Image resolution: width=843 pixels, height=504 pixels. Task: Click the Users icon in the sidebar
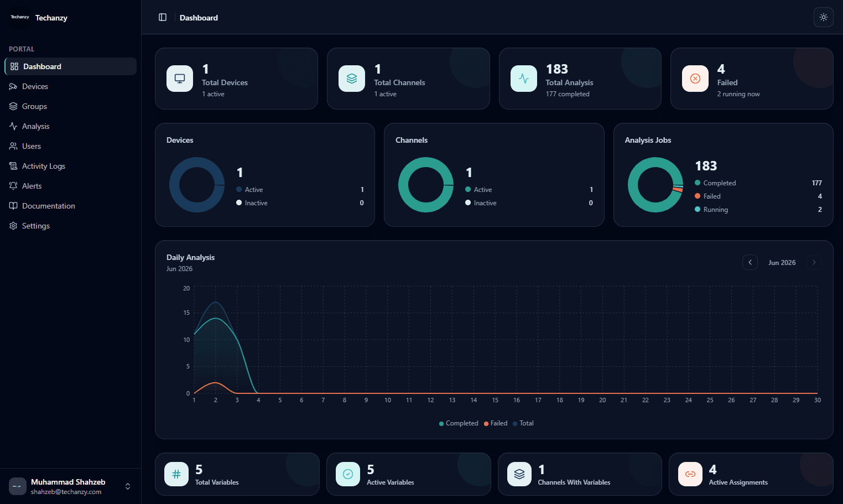tap(13, 146)
